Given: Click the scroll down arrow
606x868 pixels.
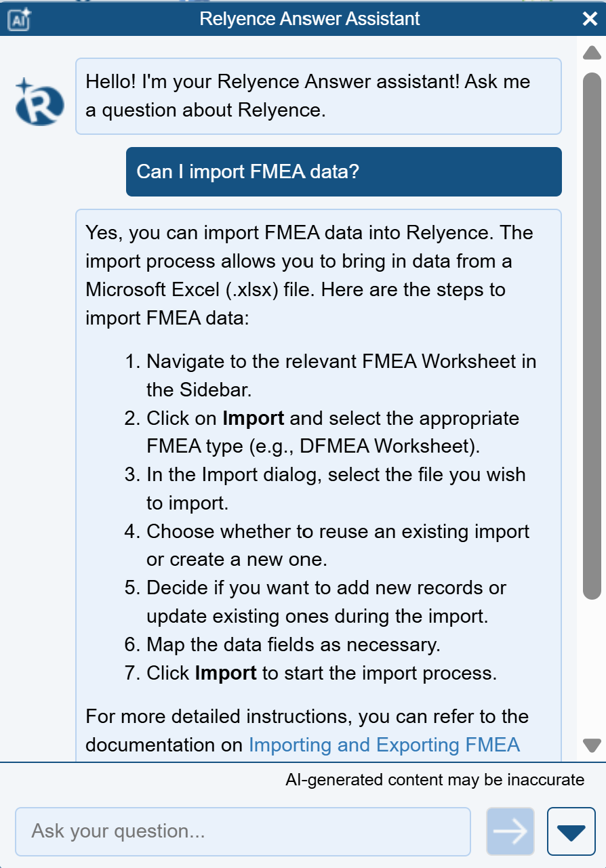Looking at the screenshot, I should [x=592, y=745].
